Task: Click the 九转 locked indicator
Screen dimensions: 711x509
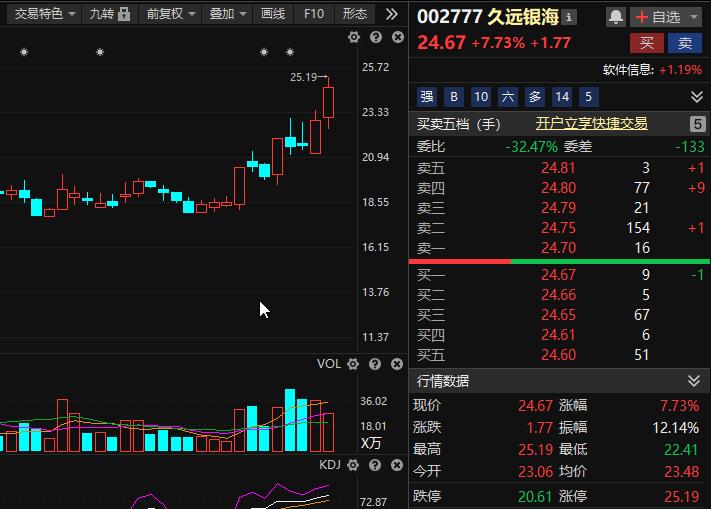Action: click(109, 14)
